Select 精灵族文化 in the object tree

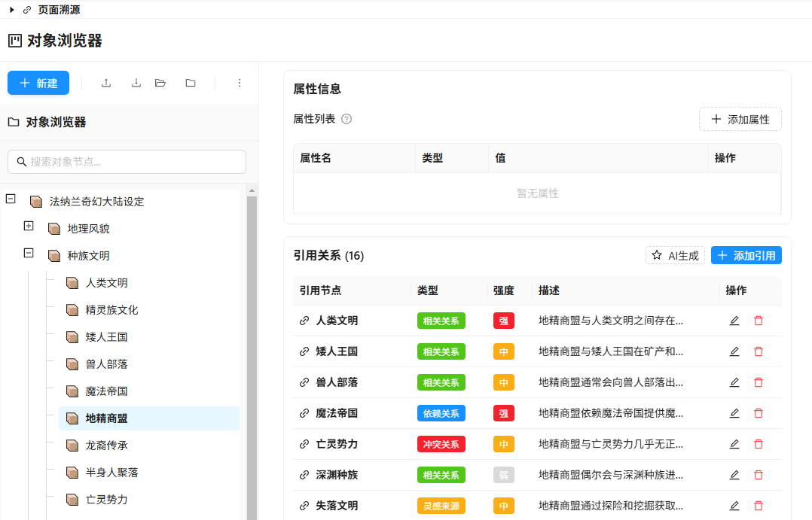(x=111, y=310)
